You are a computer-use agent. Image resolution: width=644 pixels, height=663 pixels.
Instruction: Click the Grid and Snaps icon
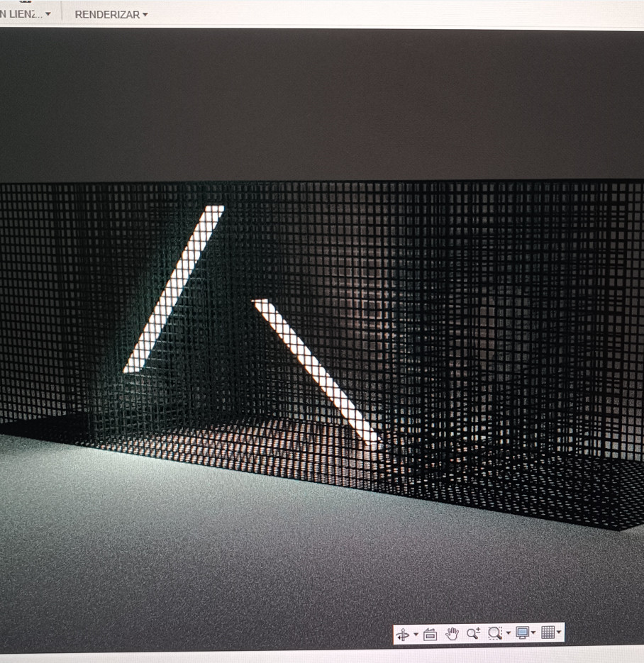click(x=548, y=633)
